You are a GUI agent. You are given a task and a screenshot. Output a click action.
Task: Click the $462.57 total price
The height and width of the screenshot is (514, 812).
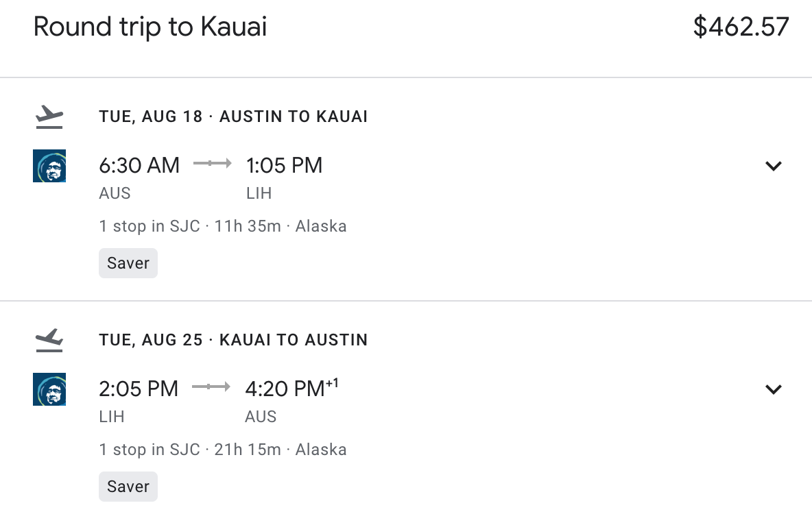[741, 27]
